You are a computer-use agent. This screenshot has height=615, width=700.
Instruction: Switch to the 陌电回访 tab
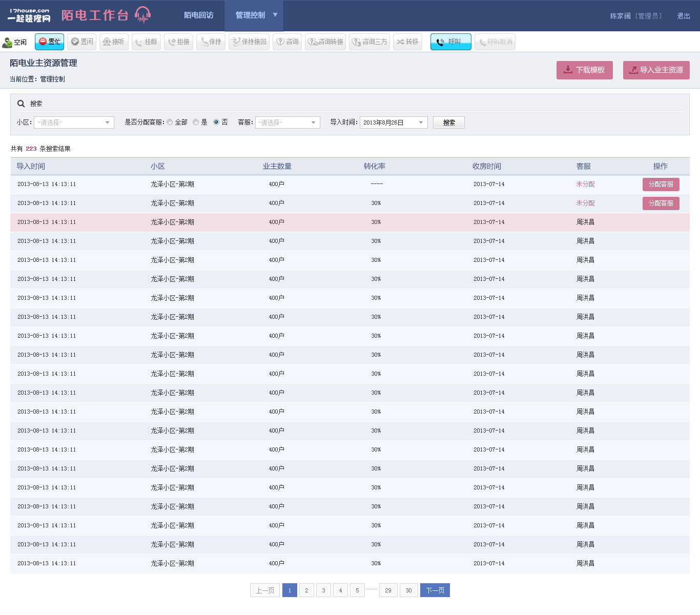(199, 15)
